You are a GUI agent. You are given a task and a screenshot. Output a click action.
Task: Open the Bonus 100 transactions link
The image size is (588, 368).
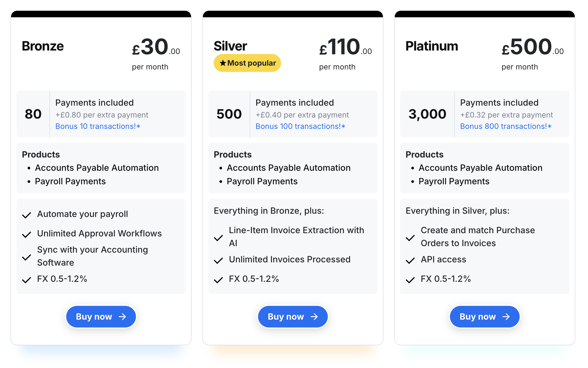pyautogui.click(x=300, y=126)
